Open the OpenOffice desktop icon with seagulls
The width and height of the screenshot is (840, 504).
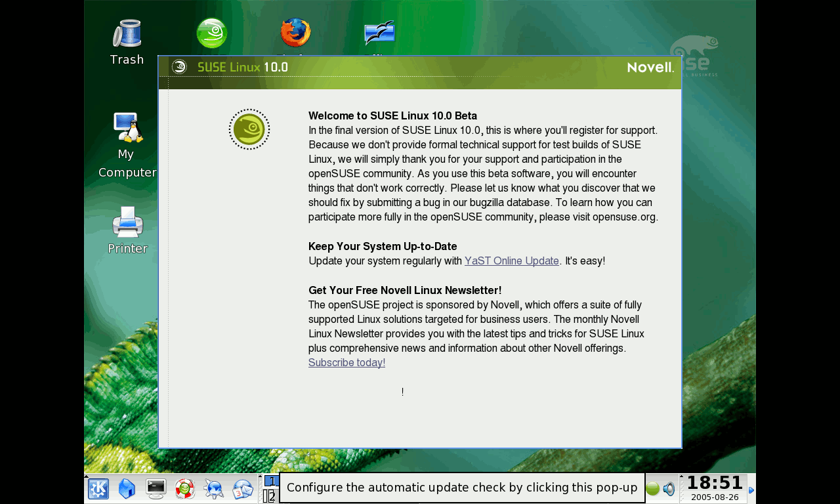point(380,33)
